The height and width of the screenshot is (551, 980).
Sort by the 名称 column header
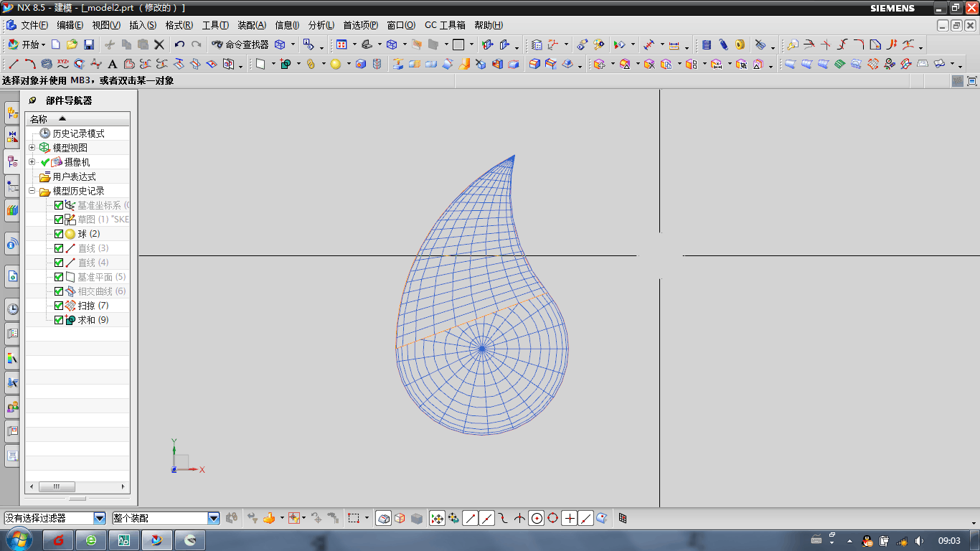tap(77, 119)
